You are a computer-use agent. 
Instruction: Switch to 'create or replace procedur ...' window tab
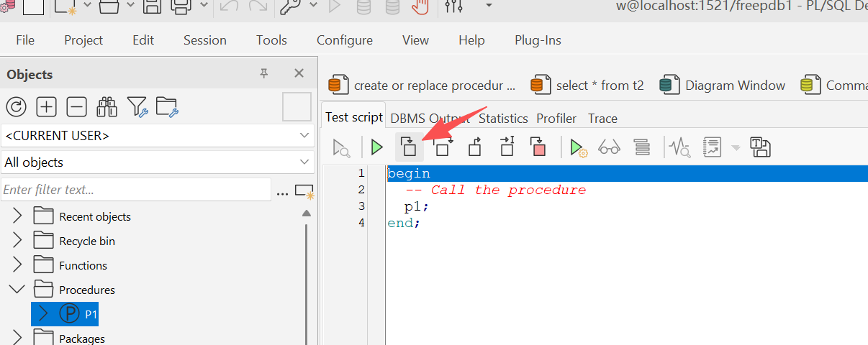[x=422, y=86]
